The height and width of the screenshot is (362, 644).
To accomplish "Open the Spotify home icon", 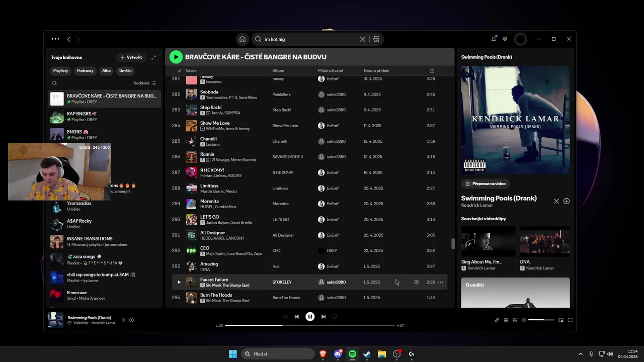I will (243, 39).
